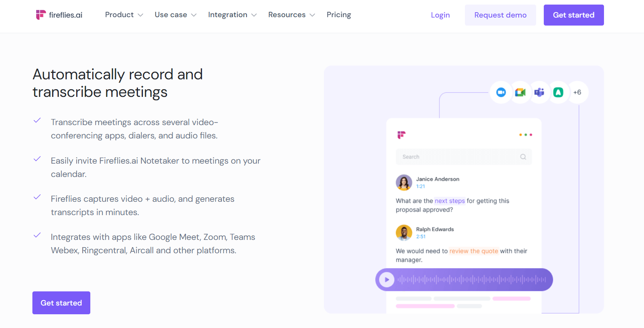Click the search magnifier icon
The height and width of the screenshot is (328, 644).
coord(523,157)
